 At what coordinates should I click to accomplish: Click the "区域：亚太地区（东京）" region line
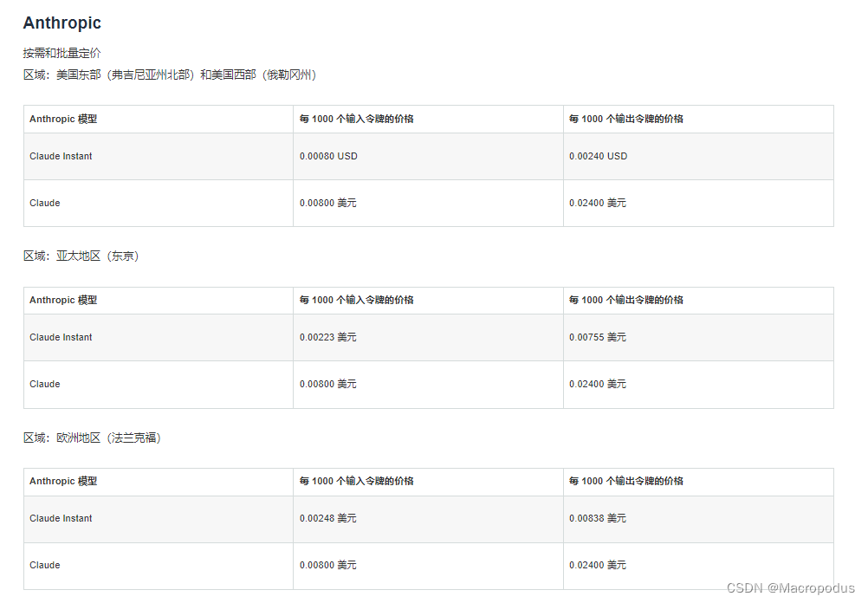(x=81, y=256)
